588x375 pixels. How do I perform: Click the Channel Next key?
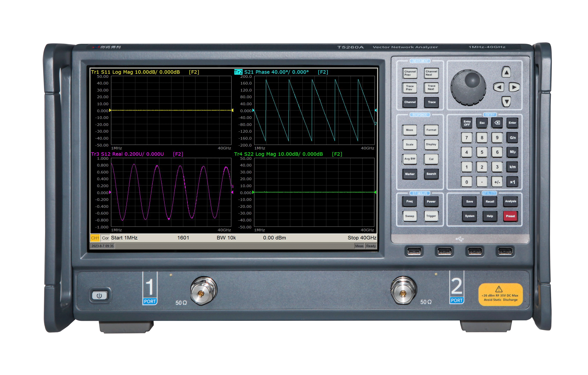[x=431, y=73]
